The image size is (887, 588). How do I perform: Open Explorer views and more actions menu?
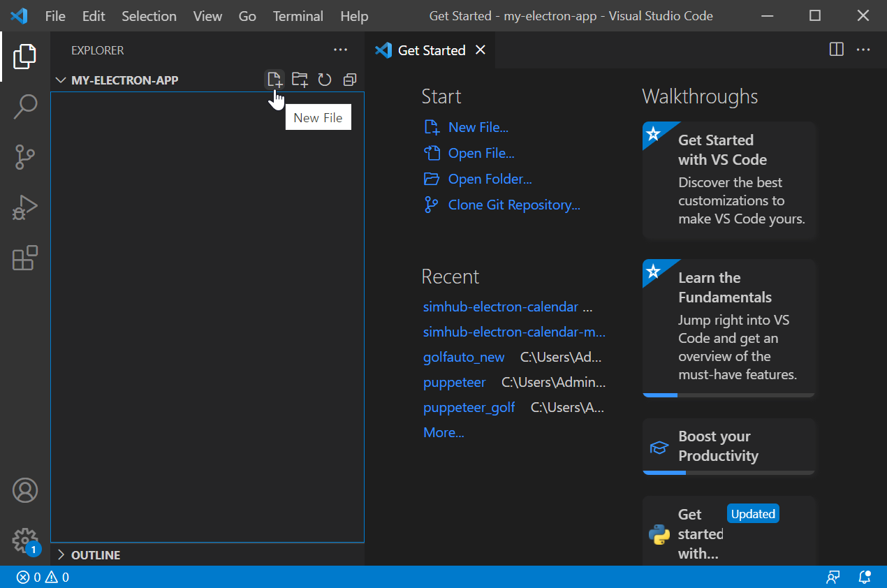tap(340, 50)
